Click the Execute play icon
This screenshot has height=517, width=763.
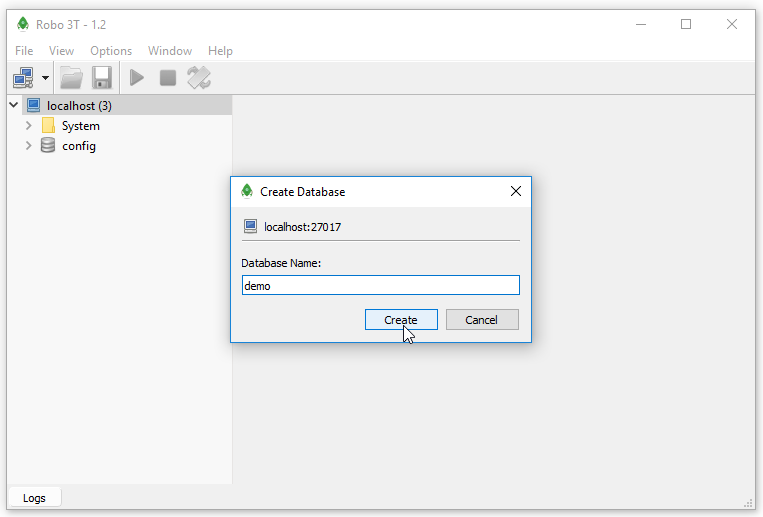click(x=137, y=78)
